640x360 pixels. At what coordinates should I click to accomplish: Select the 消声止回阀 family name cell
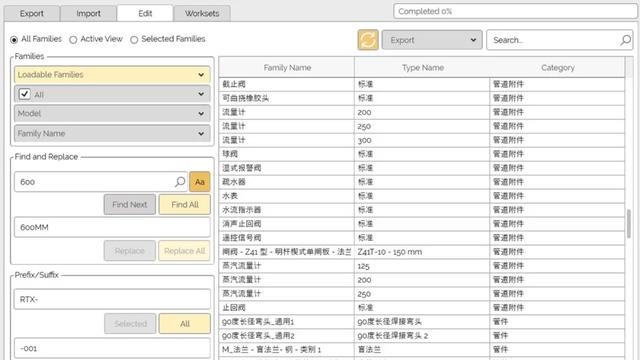coord(287,224)
